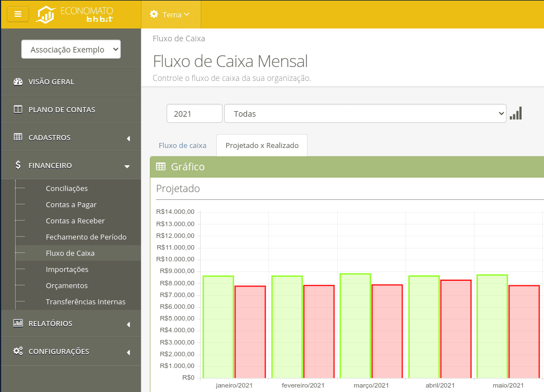Click the maio/2021 axis label

coord(508,385)
